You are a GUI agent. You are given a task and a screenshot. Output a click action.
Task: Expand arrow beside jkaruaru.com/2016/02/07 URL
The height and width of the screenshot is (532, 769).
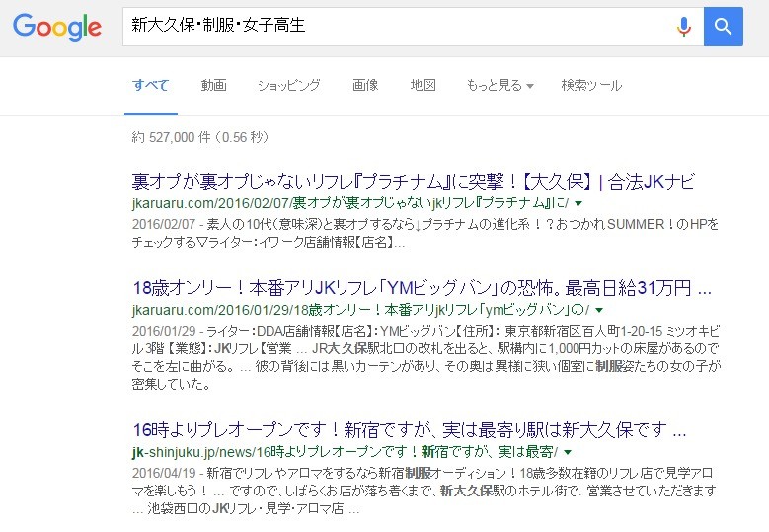tap(578, 203)
